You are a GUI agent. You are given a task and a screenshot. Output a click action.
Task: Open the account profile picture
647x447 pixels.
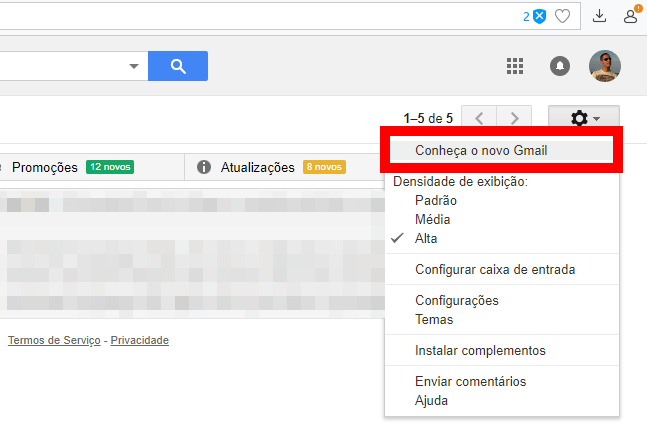coord(605,67)
